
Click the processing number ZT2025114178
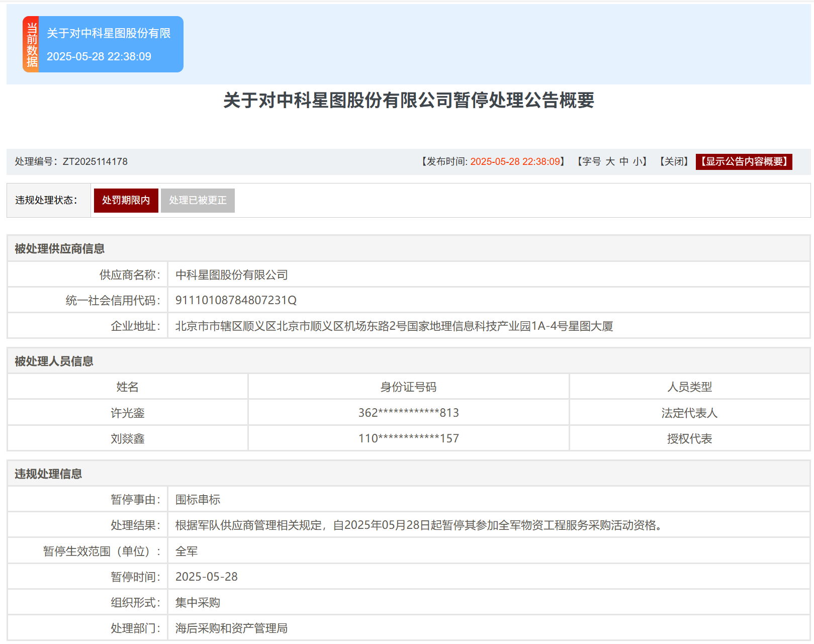coord(95,161)
